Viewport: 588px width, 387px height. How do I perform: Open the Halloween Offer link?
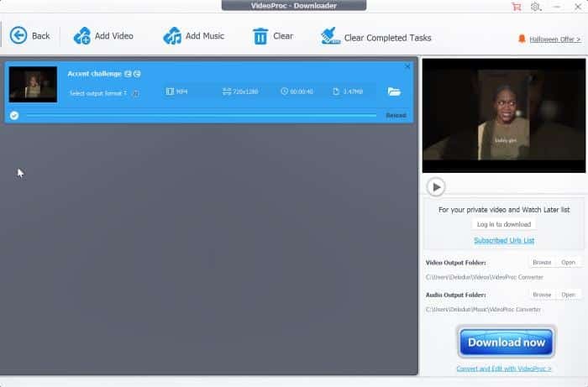555,39
